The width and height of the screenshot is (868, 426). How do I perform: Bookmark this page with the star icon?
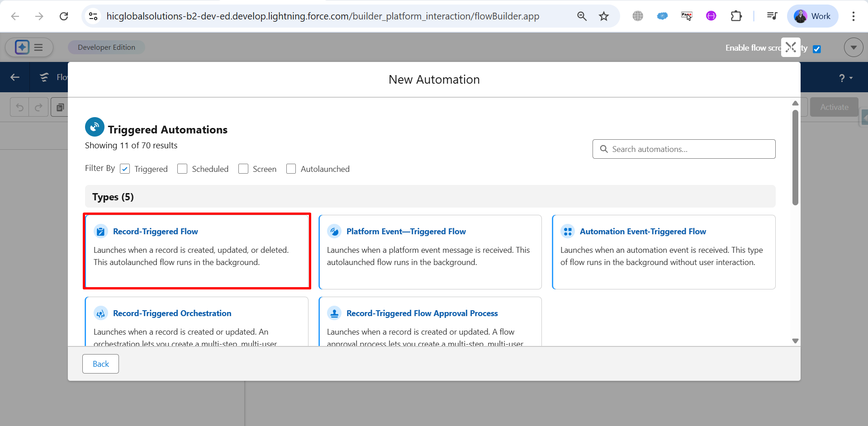point(604,16)
